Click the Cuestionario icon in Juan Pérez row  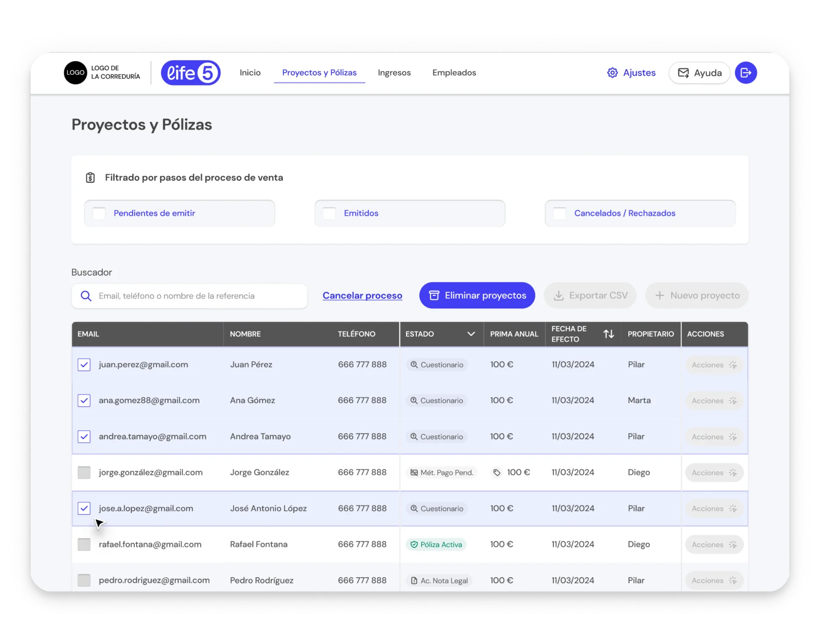(x=414, y=364)
